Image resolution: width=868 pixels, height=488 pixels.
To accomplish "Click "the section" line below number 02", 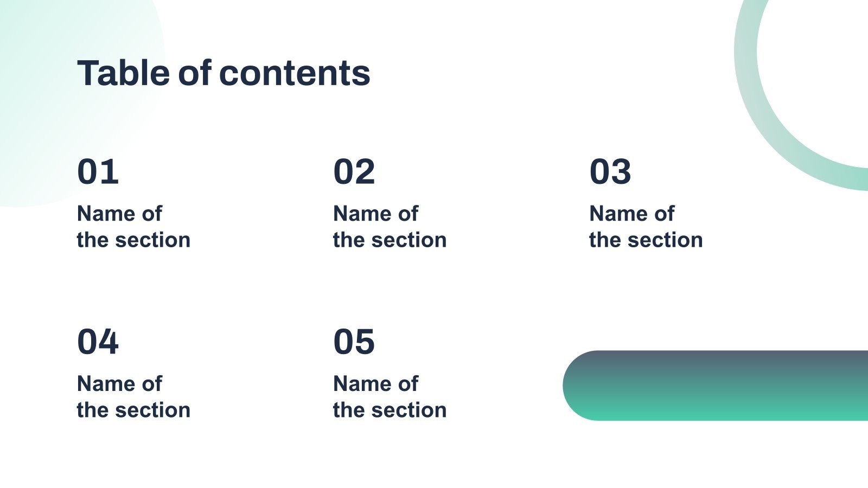I will point(390,240).
